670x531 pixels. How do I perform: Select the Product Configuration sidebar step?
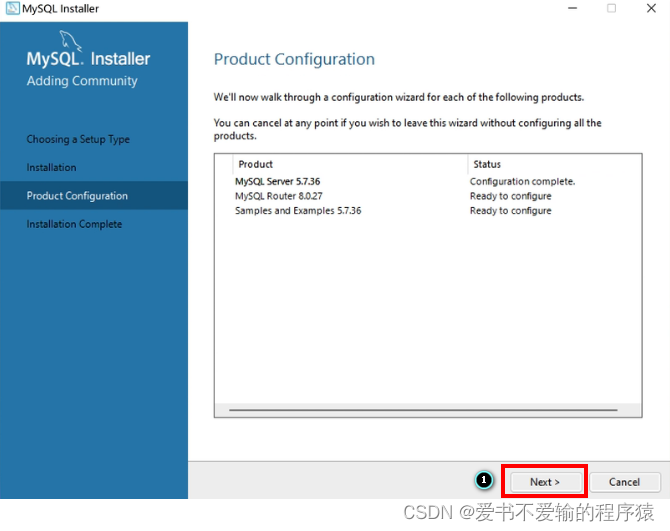[x=94, y=196]
